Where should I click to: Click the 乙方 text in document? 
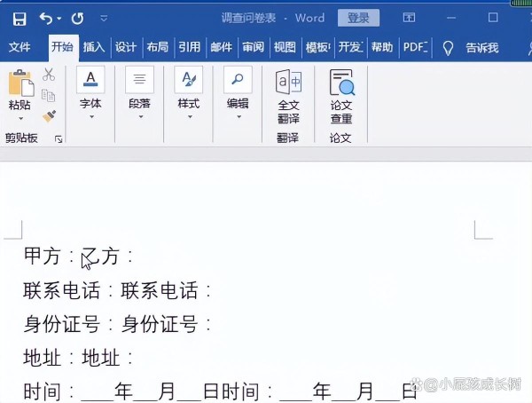[100, 256]
